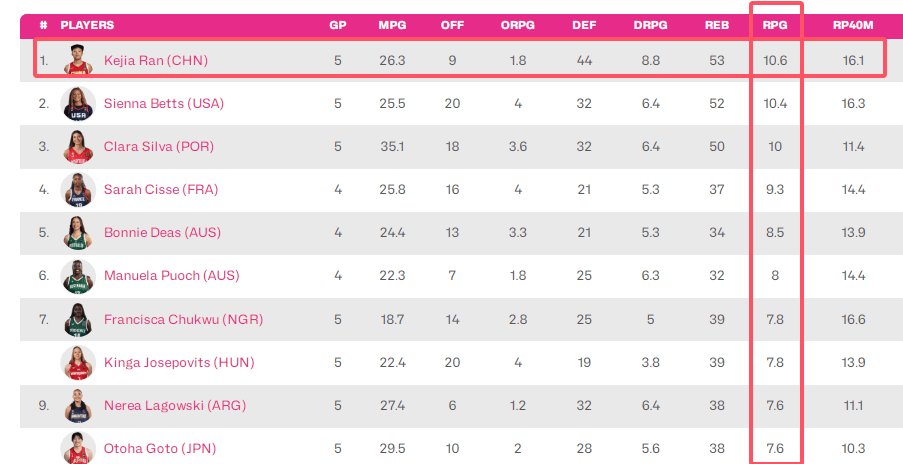Image resolution: width=903 pixels, height=464 pixels.
Task: Sort table by GP column
Action: tap(337, 25)
